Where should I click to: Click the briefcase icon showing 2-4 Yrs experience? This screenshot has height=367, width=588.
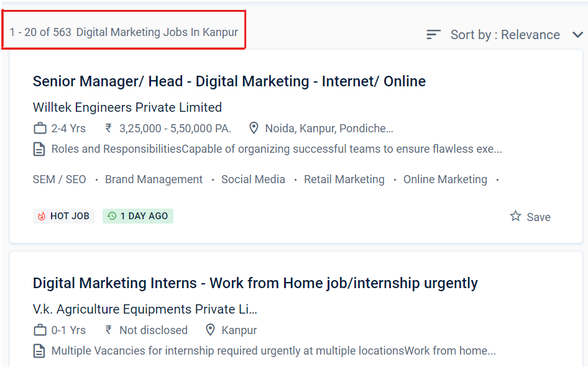pyautogui.click(x=39, y=128)
